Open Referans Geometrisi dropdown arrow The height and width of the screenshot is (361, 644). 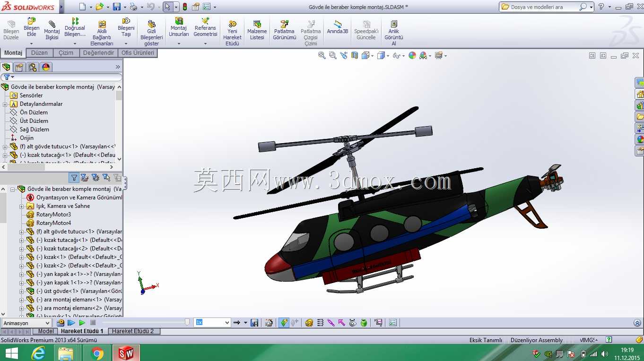pyautogui.click(x=205, y=43)
